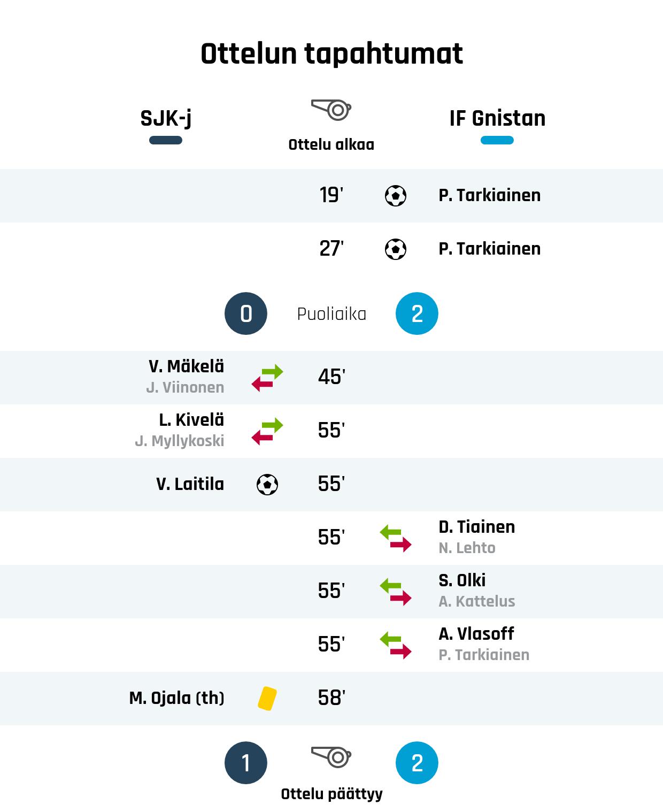
Task: Open P. Tarkiainen's 19' goal entry
Action: (x=489, y=196)
